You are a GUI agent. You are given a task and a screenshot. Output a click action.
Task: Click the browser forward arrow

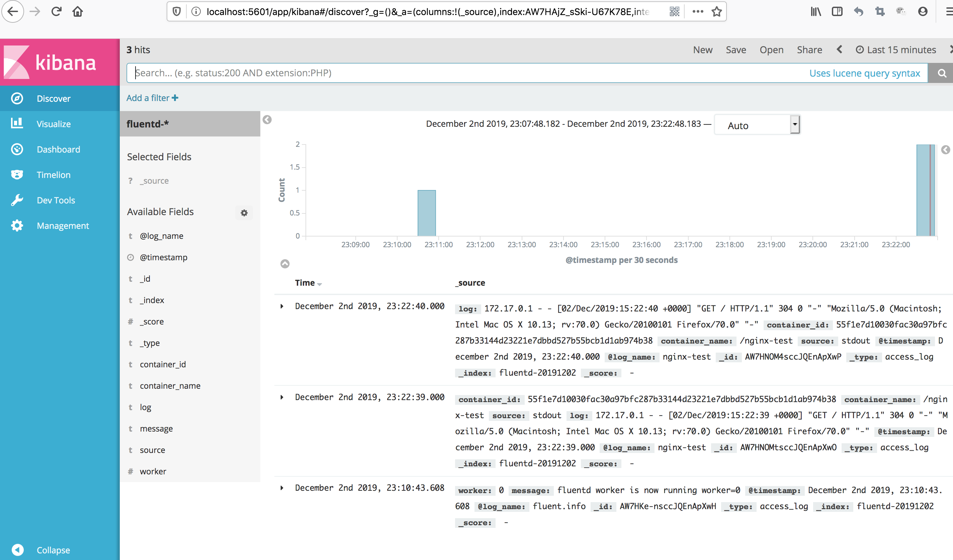(x=35, y=11)
